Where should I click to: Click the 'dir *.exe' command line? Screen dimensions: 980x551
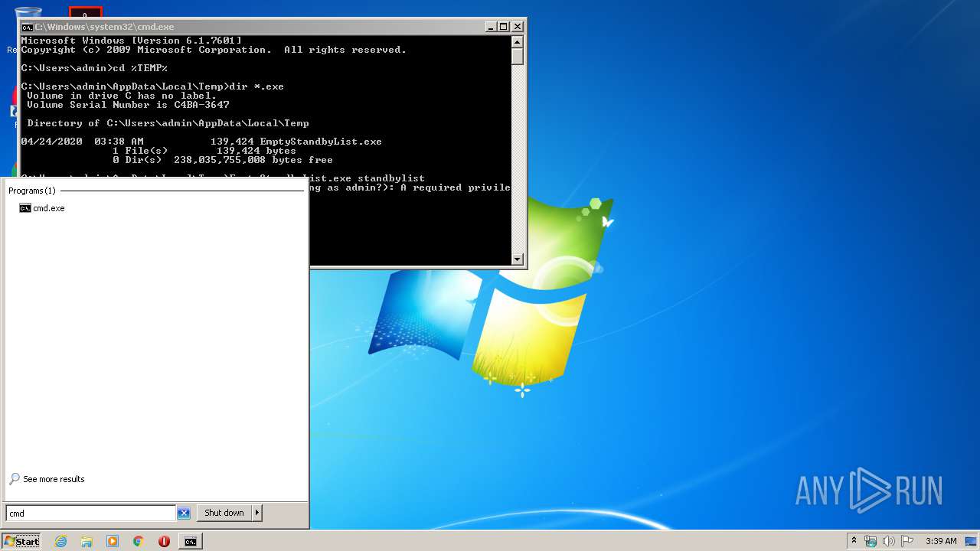(152, 86)
